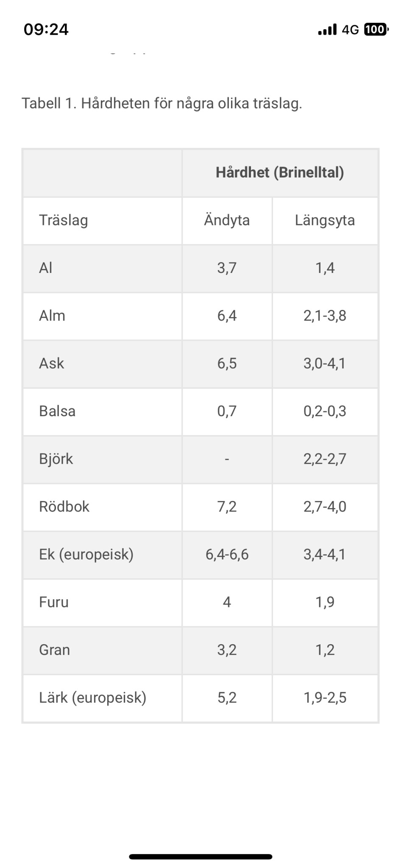The height and width of the screenshot is (868, 401).
Task: Tap the Alm row label
Action: 52,316
